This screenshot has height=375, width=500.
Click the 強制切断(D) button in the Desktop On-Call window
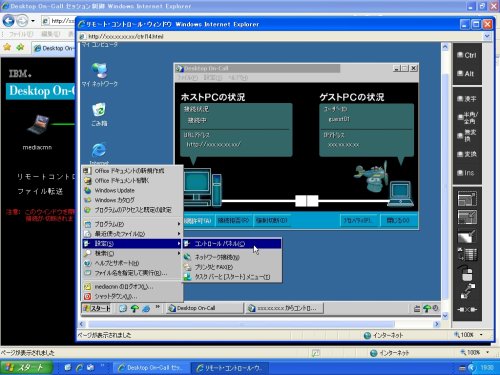[x=271, y=220]
